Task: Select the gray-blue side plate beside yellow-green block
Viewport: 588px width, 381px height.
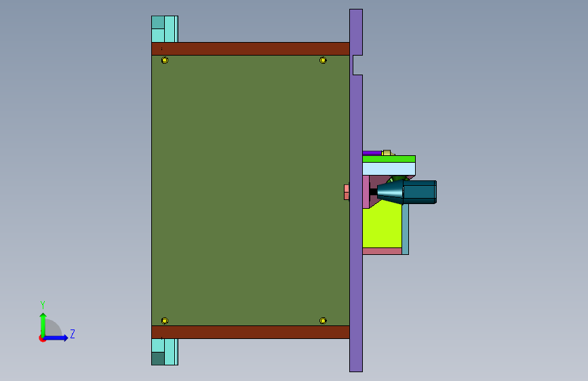Action: coord(406,230)
